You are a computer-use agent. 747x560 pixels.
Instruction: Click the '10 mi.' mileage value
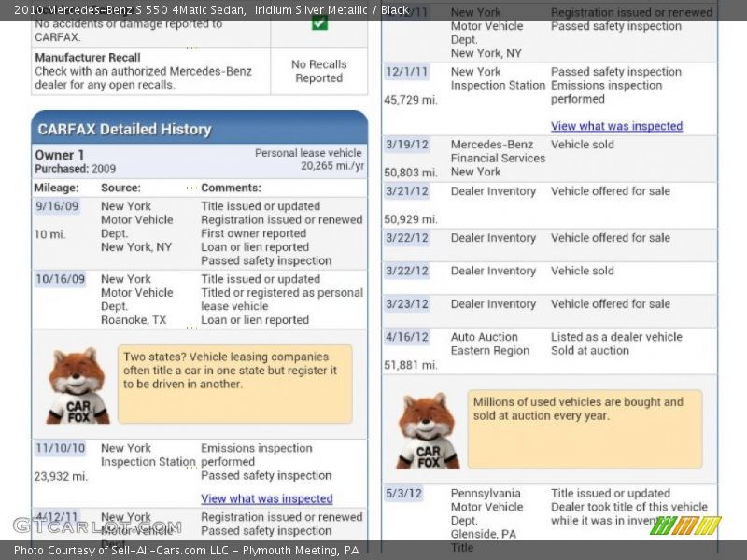[50, 234]
